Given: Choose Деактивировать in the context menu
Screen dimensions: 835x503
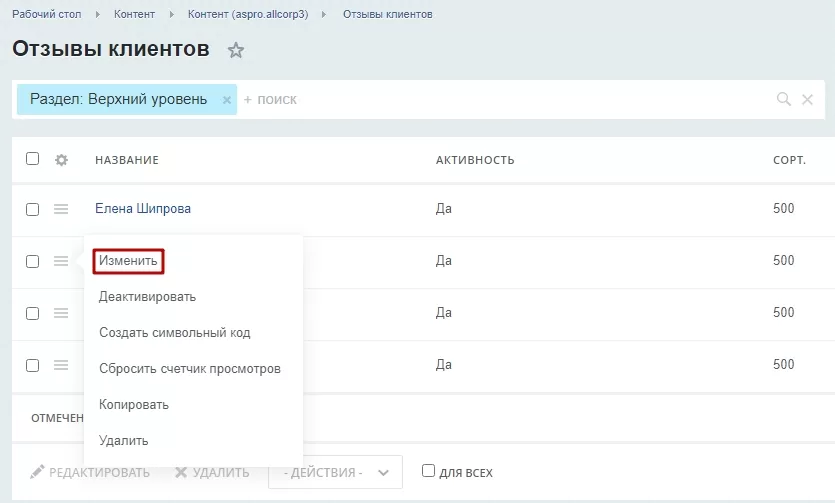Looking at the screenshot, I should pyautogui.click(x=148, y=297).
